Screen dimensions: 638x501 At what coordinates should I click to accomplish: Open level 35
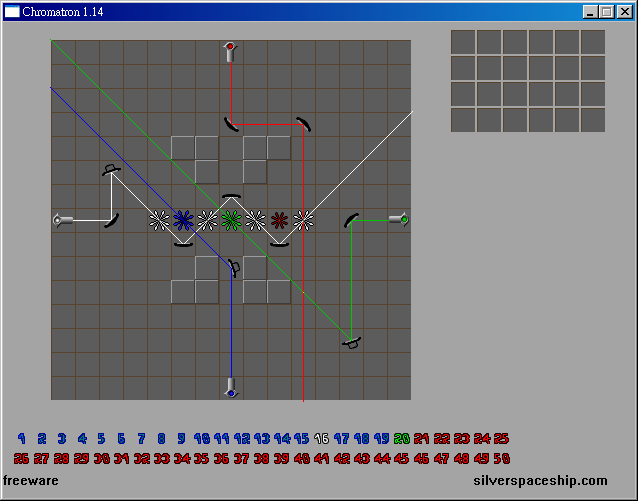coord(201,459)
